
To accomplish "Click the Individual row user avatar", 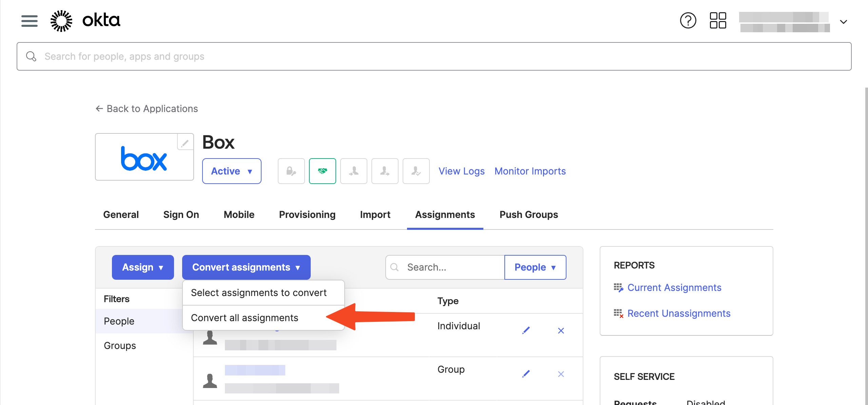I will click(x=210, y=338).
